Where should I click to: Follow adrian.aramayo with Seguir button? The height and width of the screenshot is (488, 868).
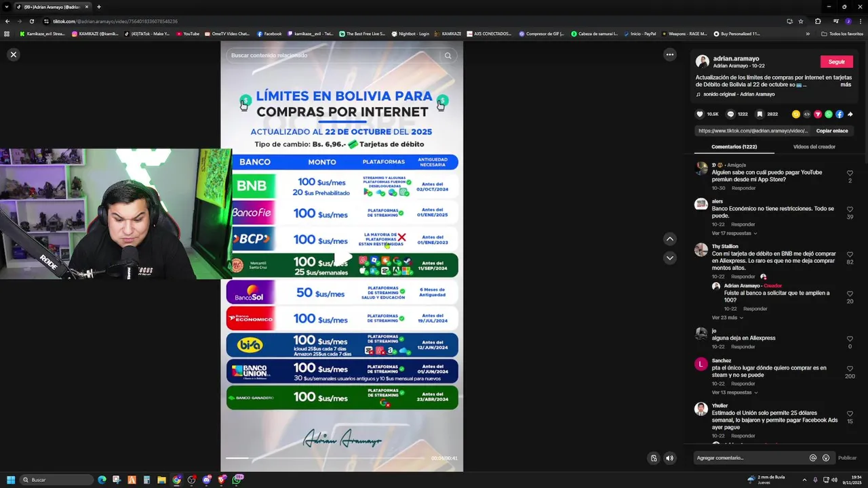pyautogui.click(x=837, y=62)
